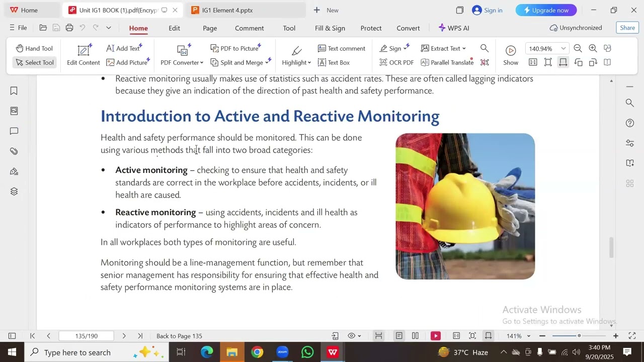
Task: Click the Share button
Action: pos(627,28)
